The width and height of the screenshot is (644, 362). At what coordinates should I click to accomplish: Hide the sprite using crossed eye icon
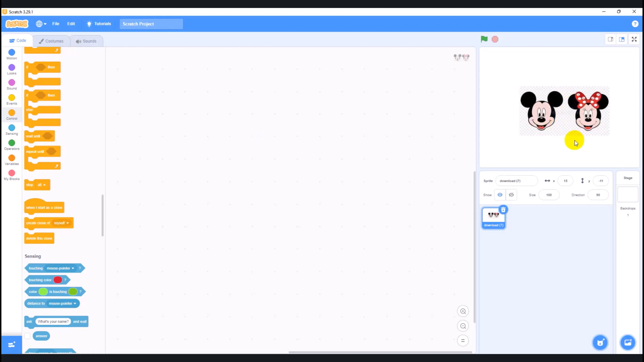[511, 195]
